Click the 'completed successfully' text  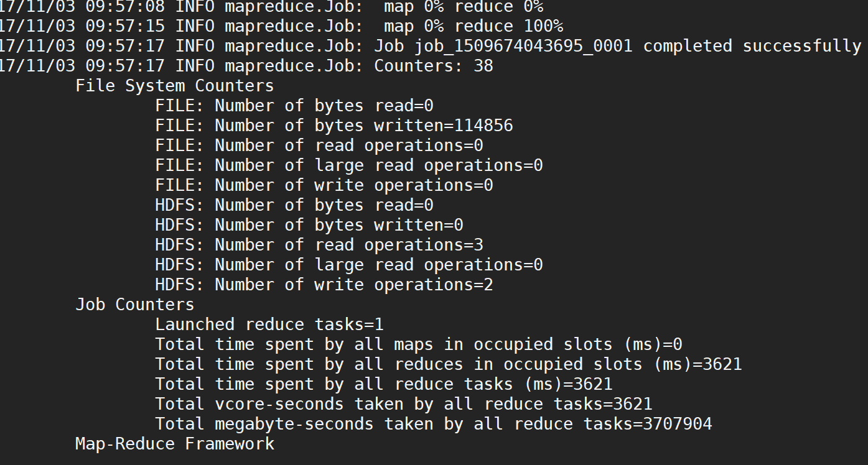tap(752, 47)
